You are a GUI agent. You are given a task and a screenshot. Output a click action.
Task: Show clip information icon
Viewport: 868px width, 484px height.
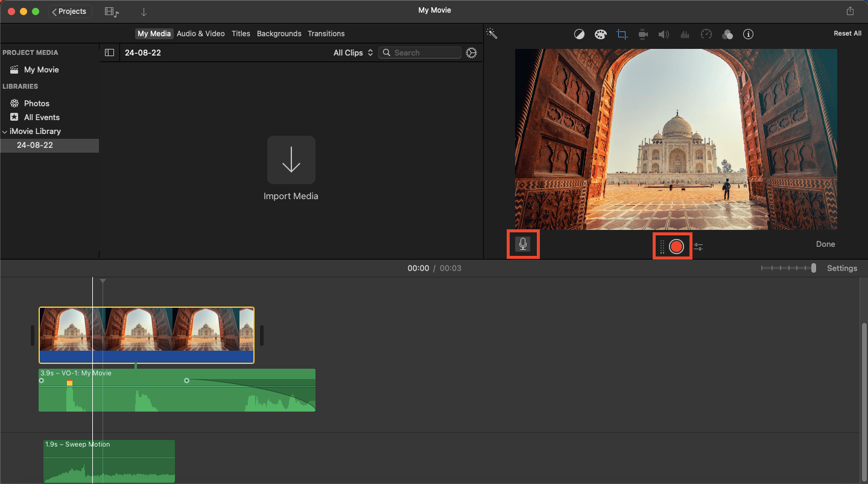coord(749,34)
